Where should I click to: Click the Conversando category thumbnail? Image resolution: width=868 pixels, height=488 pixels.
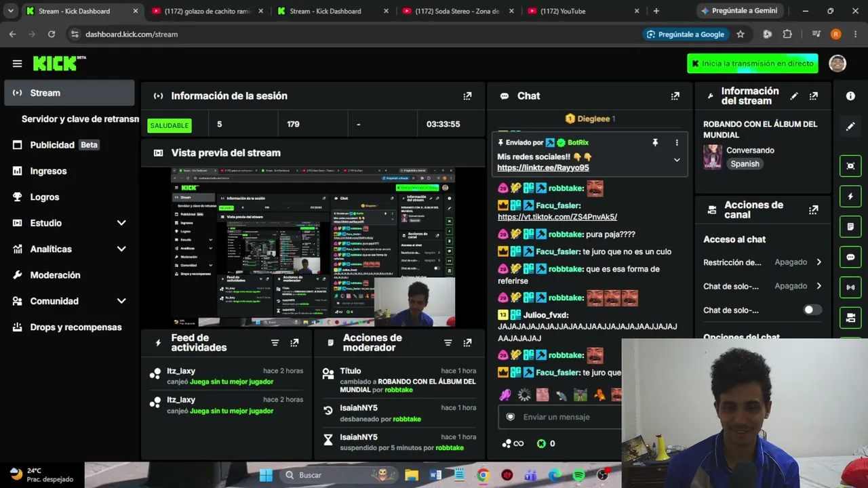[x=713, y=157]
